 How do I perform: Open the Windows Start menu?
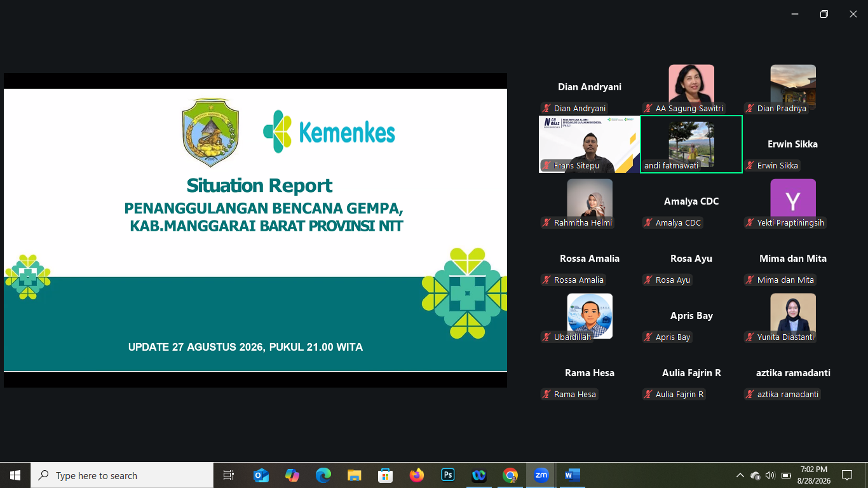[x=15, y=475]
